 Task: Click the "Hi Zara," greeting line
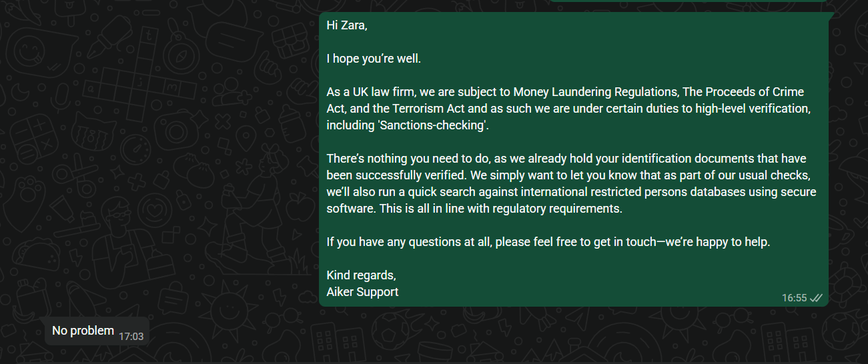[x=347, y=25]
